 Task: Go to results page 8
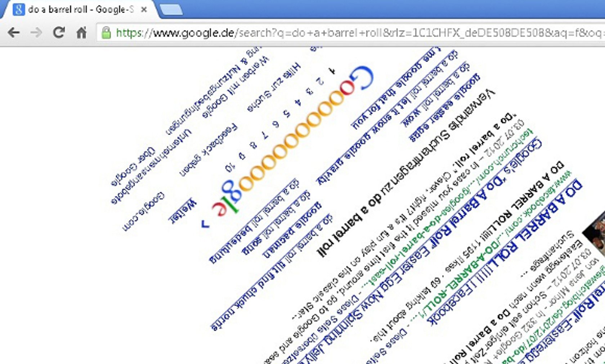(x=254, y=145)
